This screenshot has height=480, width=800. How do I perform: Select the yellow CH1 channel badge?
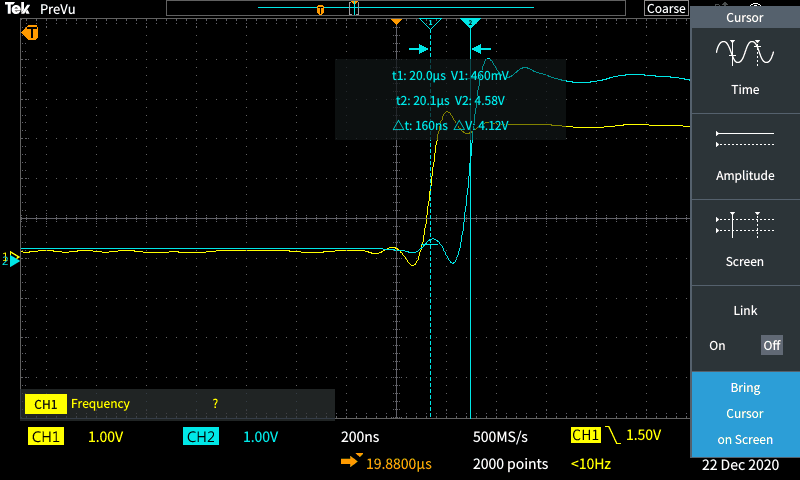[x=47, y=437]
